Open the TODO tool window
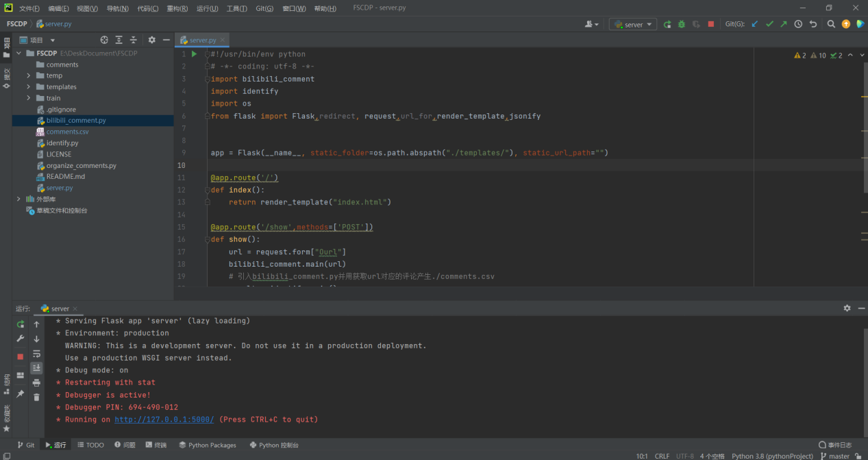Image resolution: width=868 pixels, height=460 pixels. point(90,445)
